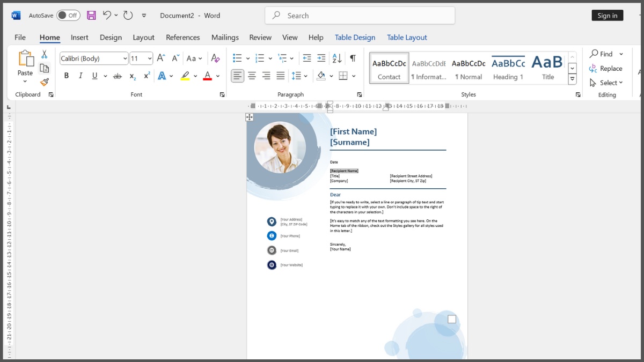Switch to the Table Design tab
Image resolution: width=644 pixels, height=362 pixels.
pos(355,37)
